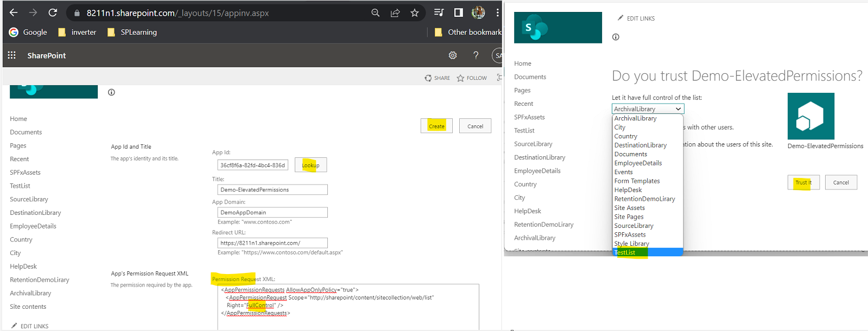Open Home in the left window navigation
Screen dimensions: 868x331
coord(18,119)
